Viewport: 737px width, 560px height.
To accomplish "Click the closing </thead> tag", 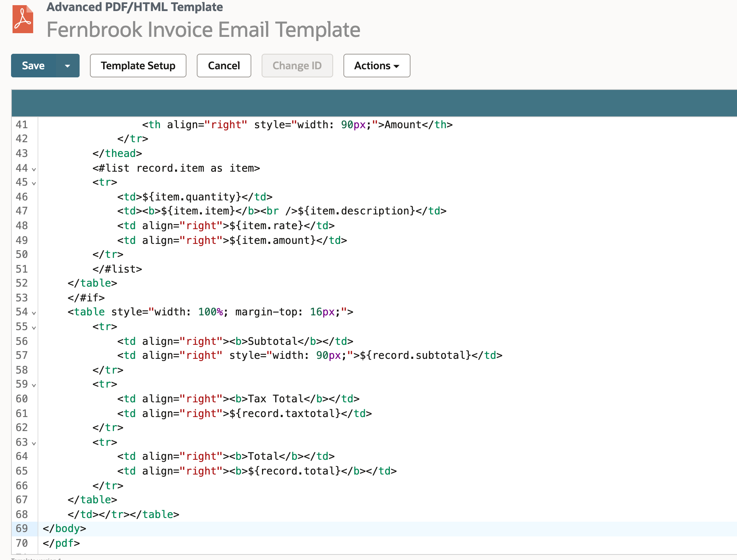I will coord(117,153).
